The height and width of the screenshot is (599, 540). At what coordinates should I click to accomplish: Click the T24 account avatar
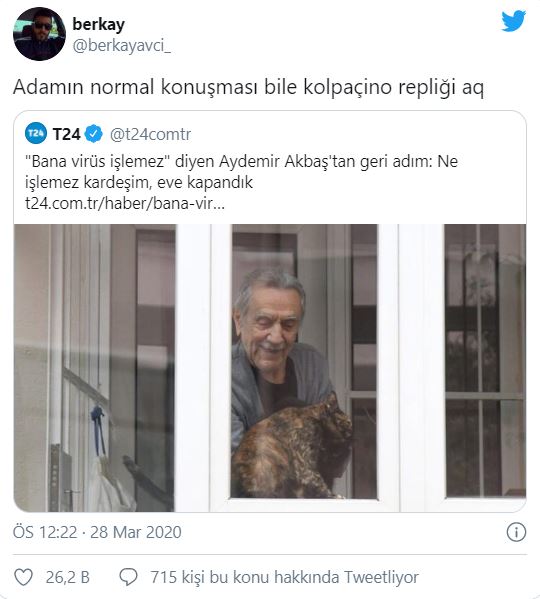click(36, 133)
